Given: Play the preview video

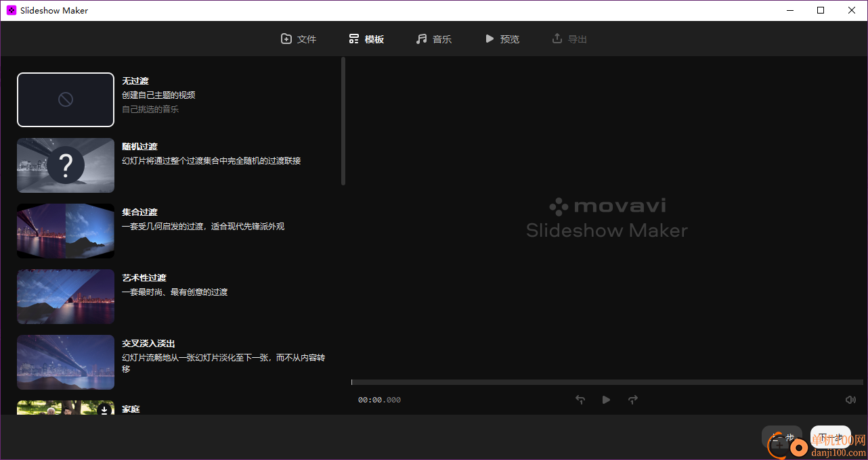Looking at the screenshot, I should (x=606, y=400).
